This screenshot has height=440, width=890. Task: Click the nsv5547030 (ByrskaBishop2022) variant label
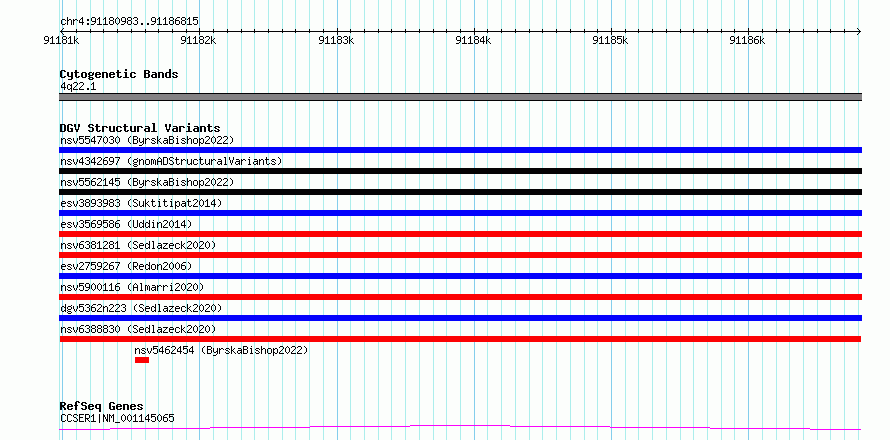(x=147, y=140)
